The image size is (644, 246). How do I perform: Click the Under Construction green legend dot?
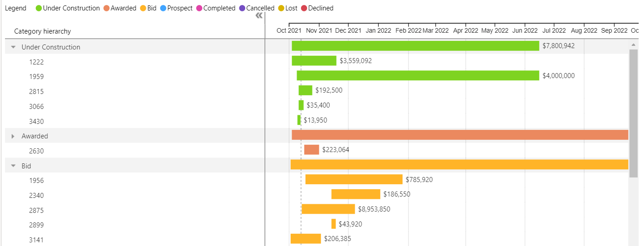pyautogui.click(x=39, y=8)
